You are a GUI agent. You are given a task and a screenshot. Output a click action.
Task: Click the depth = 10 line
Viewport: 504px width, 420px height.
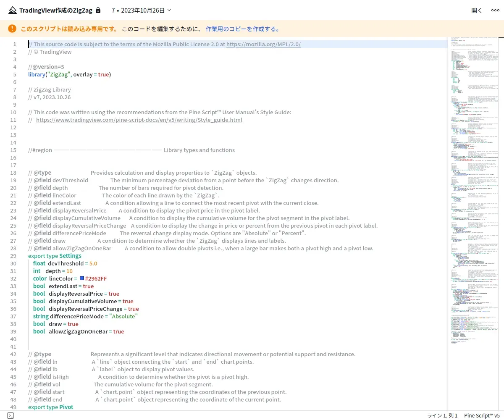[x=53, y=271]
